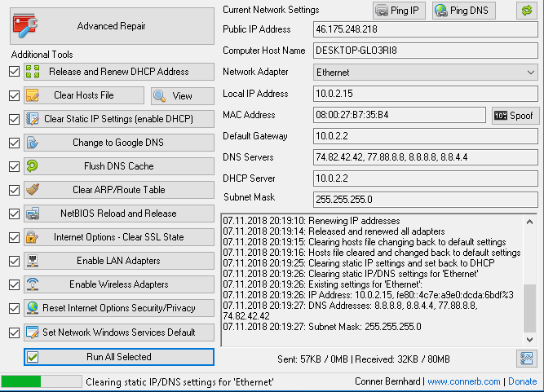Click the green Flush DNS Cache icon
This screenshot has width=544, height=392.
pos(33,165)
